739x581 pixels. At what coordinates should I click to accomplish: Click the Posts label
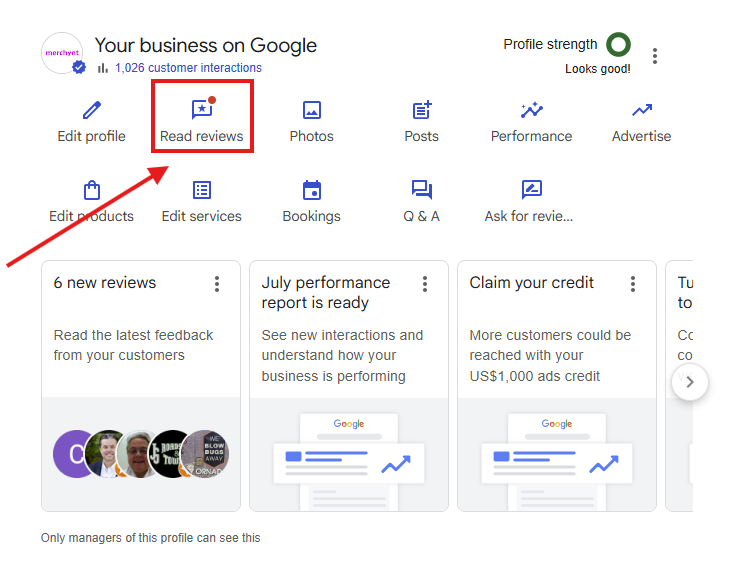[x=421, y=136]
